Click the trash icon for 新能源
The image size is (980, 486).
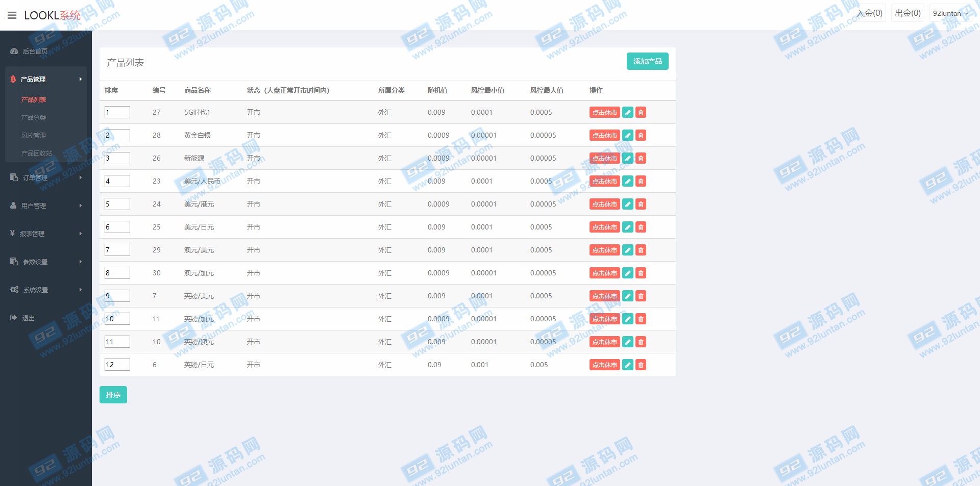[x=641, y=158]
